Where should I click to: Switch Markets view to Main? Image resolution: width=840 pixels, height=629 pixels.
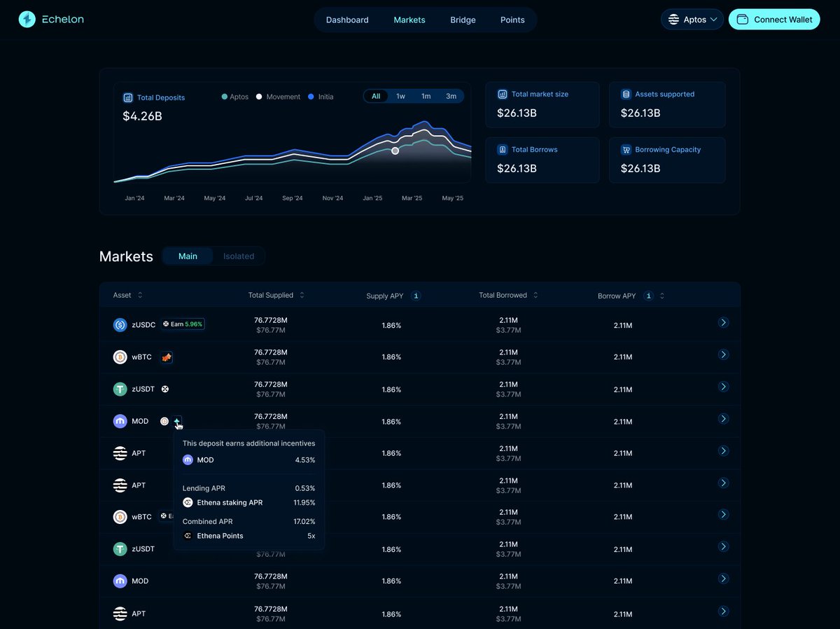click(188, 256)
